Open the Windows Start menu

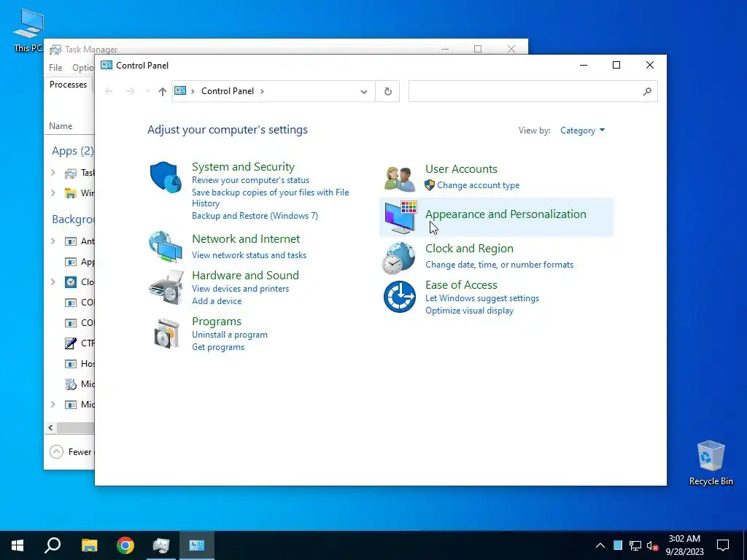pyautogui.click(x=18, y=545)
